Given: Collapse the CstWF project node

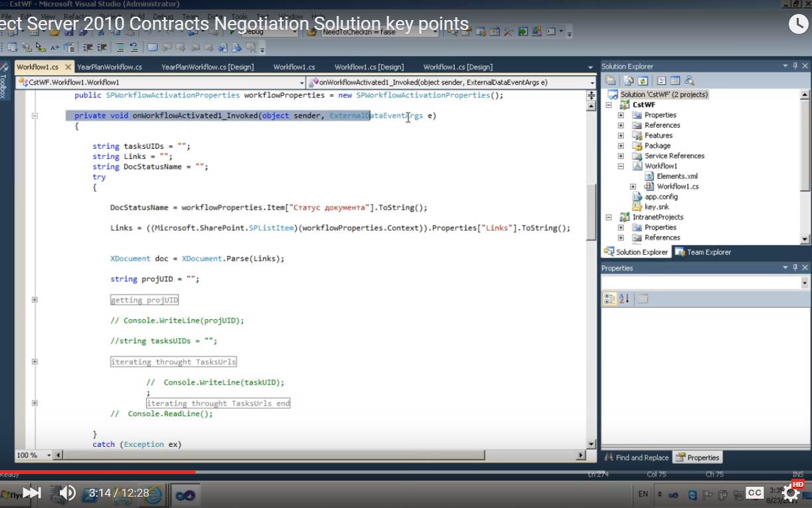Looking at the screenshot, I should tap(609, 105).
